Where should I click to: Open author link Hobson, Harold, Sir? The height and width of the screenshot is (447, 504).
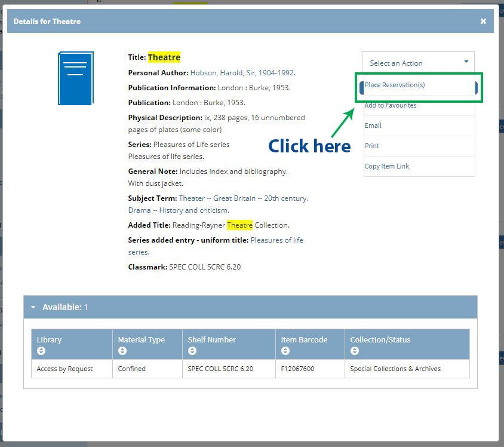pos(242,73)
